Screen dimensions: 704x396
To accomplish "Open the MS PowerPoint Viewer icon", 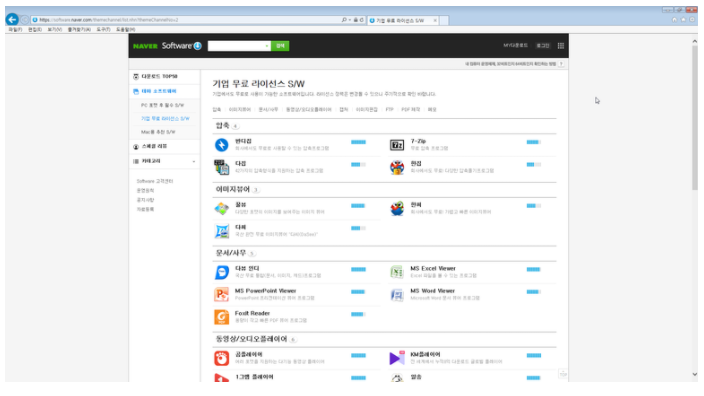I will pyautogui.click(x=221, y=295).
